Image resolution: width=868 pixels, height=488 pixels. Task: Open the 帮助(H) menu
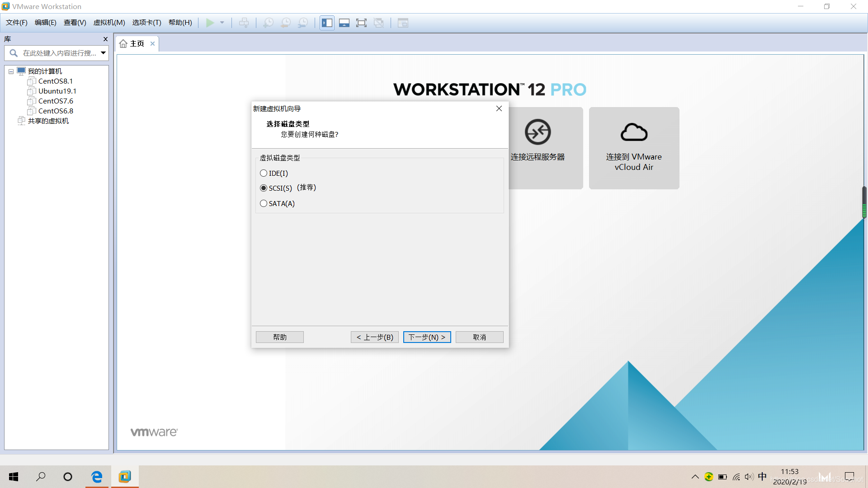[x=180, y=23]
